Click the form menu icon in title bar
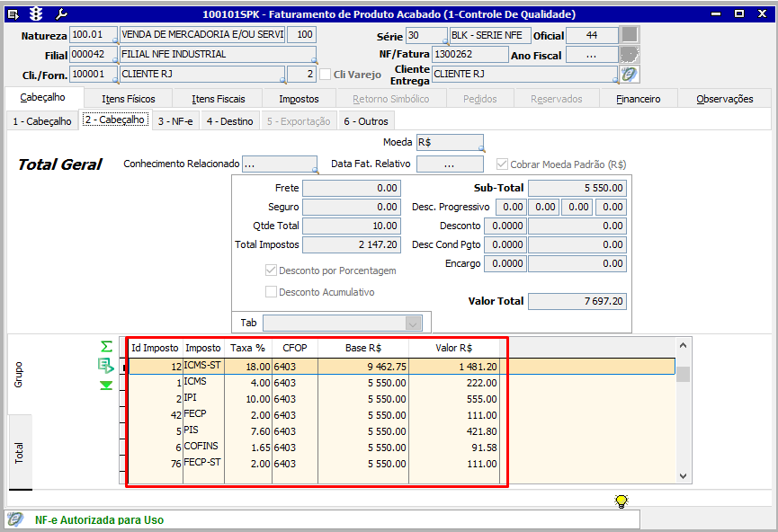 click(13, 13)
